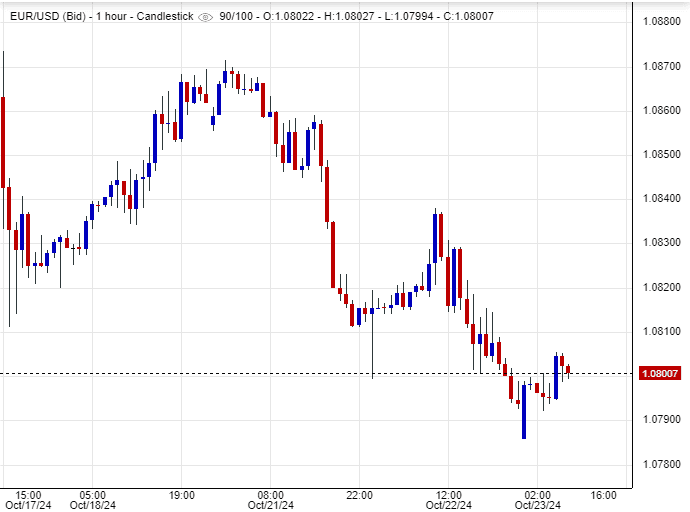
Task: Click the Oct/23/24 date label
Action: click(537, 505)
